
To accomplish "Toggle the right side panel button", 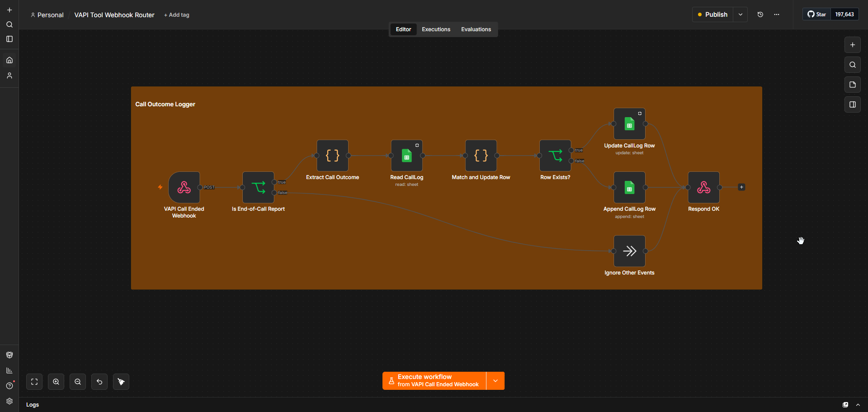I will (x=853, y=104).
